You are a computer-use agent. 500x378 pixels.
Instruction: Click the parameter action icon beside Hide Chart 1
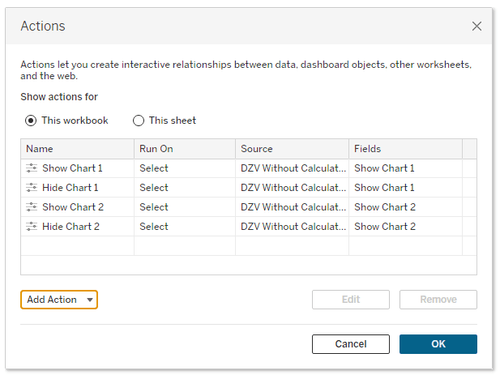click(x=32, y=188)
